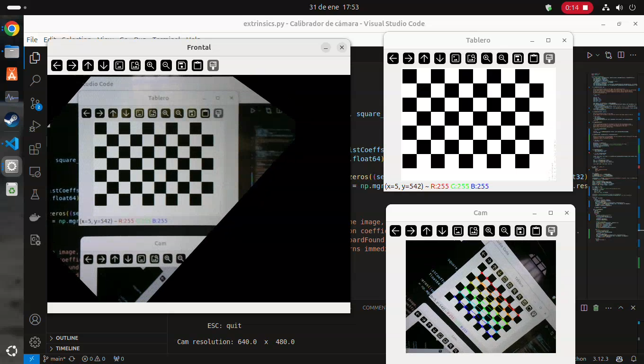644x364 pixels.
Task: Zoom in on the Cam image
Action: 489,231
